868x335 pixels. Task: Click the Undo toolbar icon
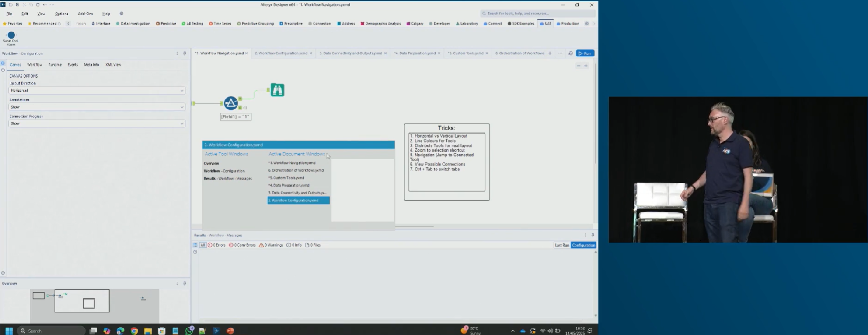45,4
